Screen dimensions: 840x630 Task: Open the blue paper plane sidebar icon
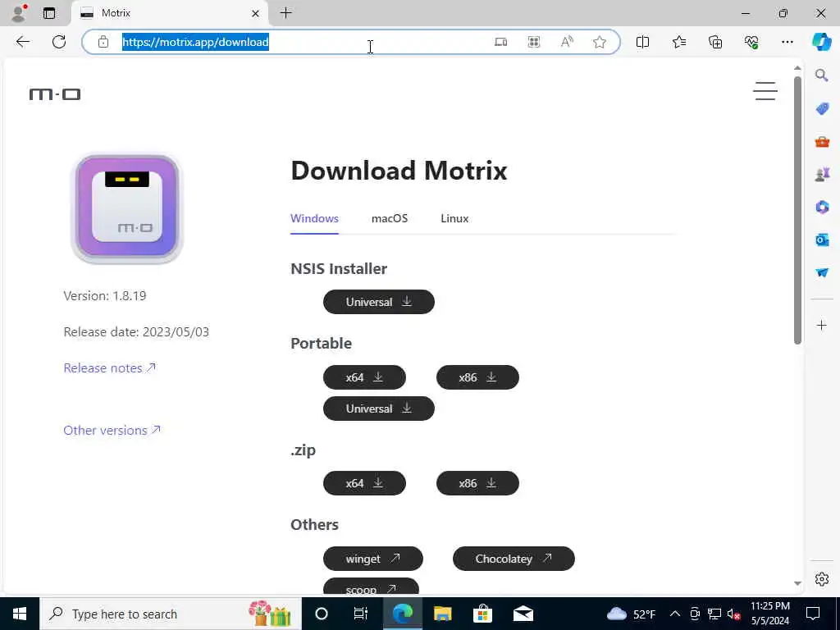point(822,272)
